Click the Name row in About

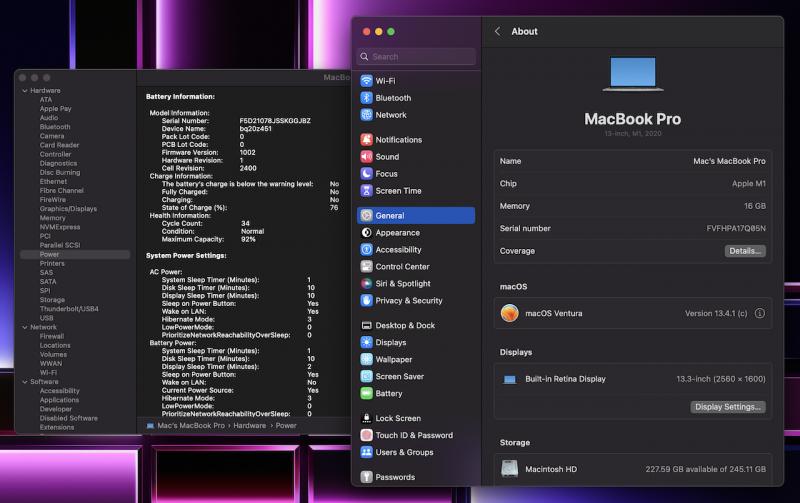[x=633, y=161]
